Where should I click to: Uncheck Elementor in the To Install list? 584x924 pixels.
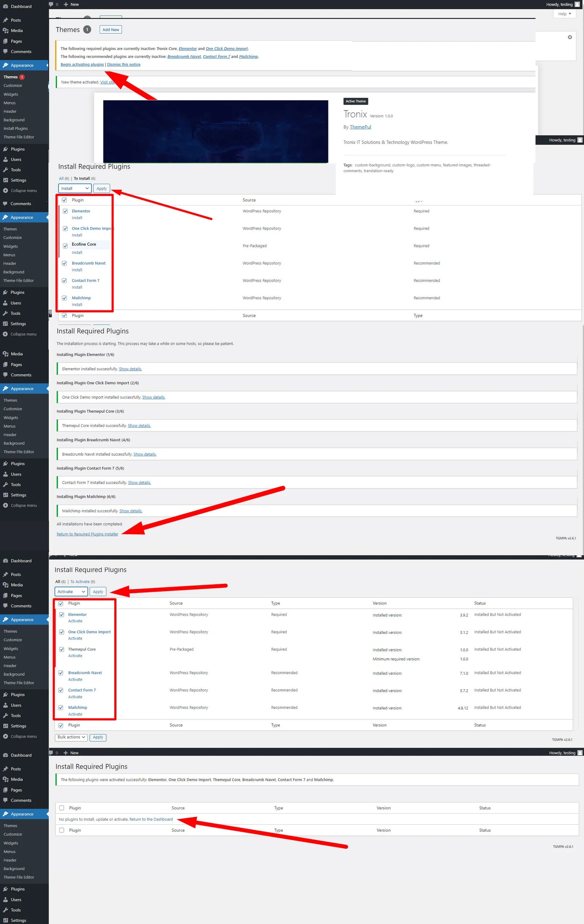[x=65, y=211]
